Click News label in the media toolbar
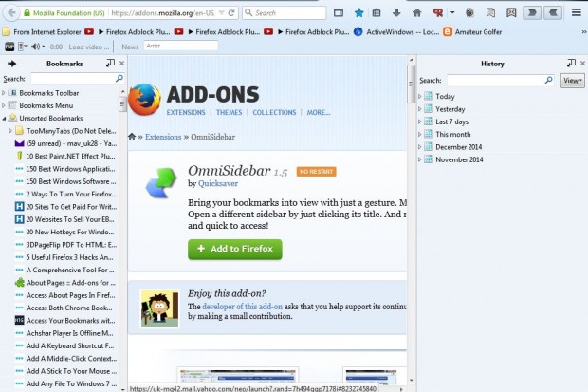Image resolution: width=588 pixels, height=392 pixels. pos(130,47)
